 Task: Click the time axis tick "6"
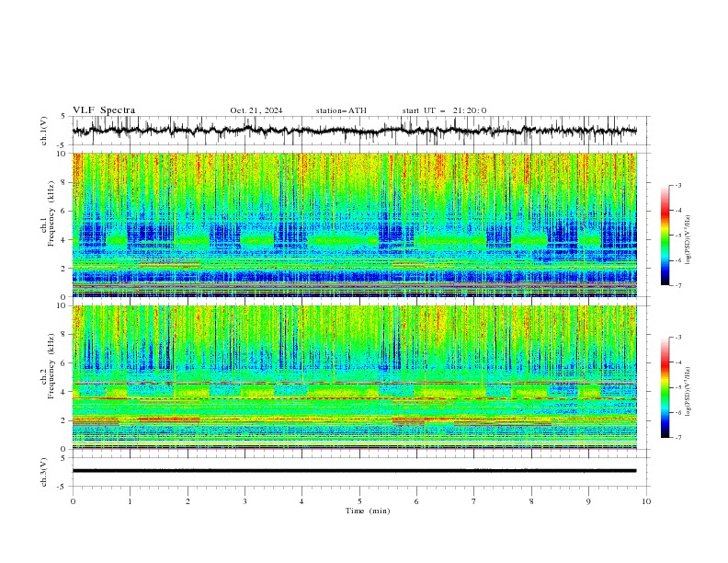[x=416, y=501]
